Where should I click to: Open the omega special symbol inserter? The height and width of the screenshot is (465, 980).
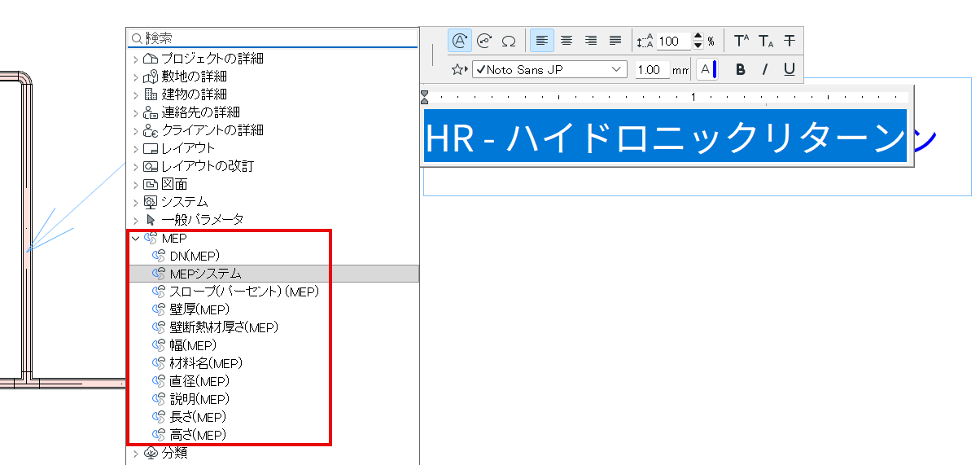(x=509, y=41)
